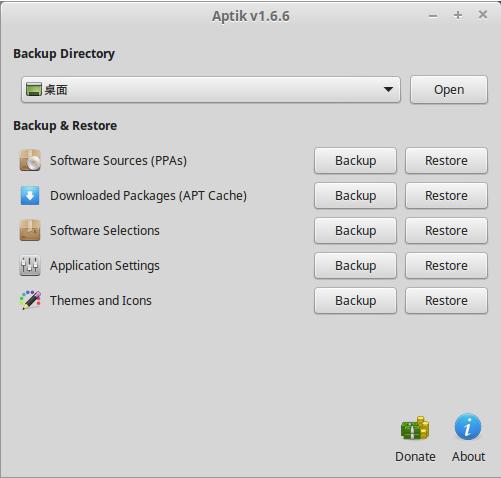Restore Application Settings
The height and width of the screenshot is (478, 501).
(446, 265)
